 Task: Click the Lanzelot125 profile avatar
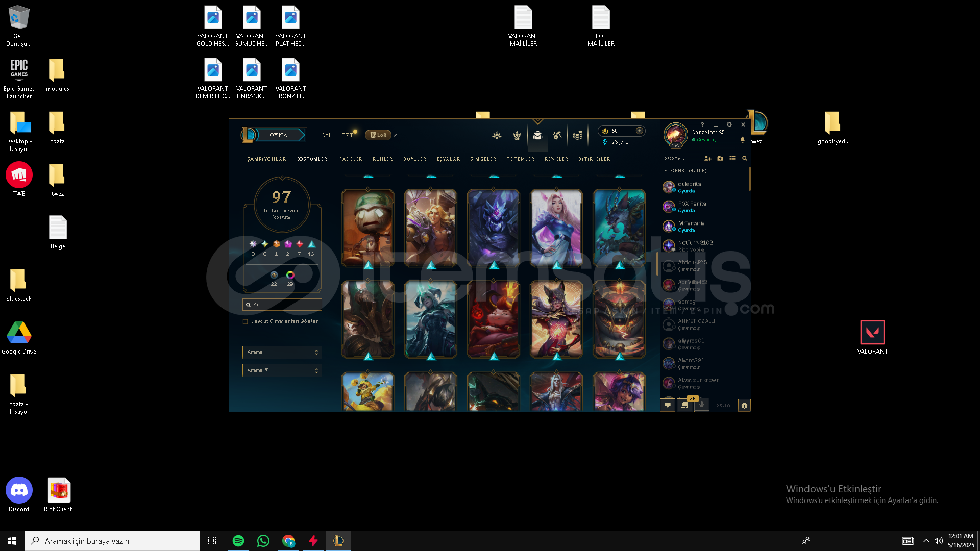[x=676, y=135]
